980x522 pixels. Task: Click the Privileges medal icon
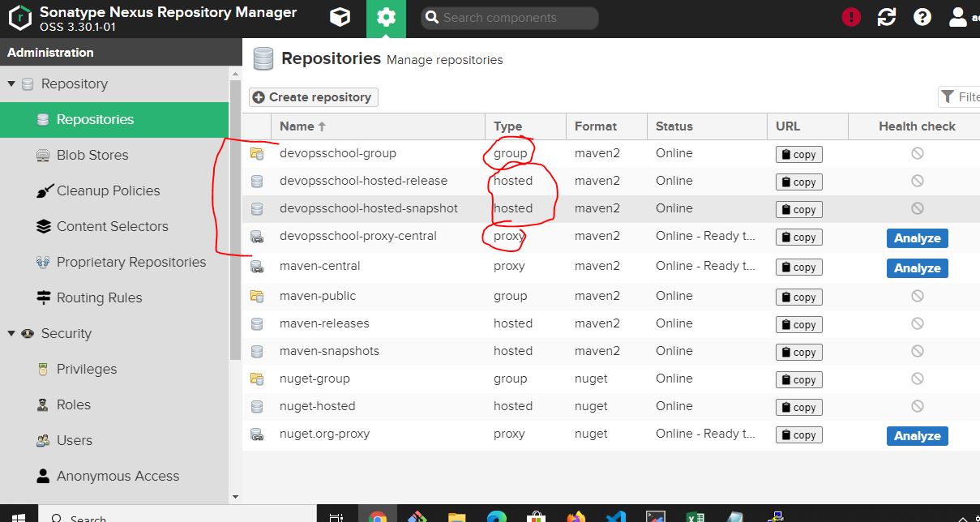point(43,369)
